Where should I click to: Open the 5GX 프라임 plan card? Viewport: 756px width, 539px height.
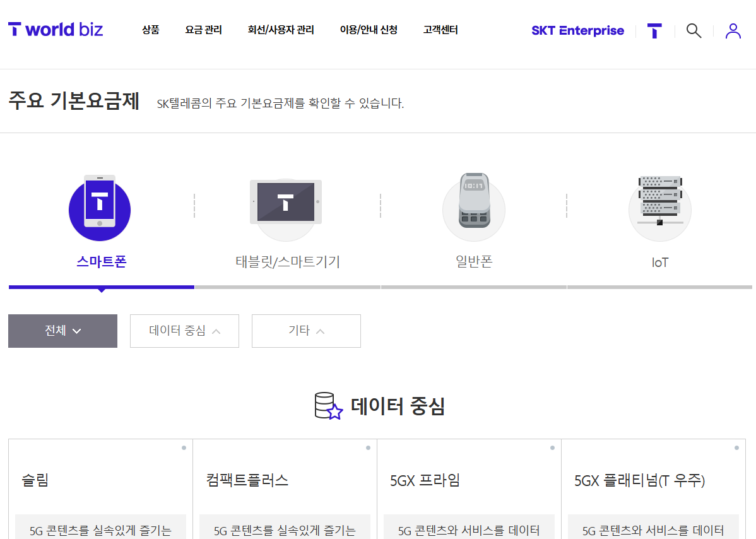tap(469, 489)
